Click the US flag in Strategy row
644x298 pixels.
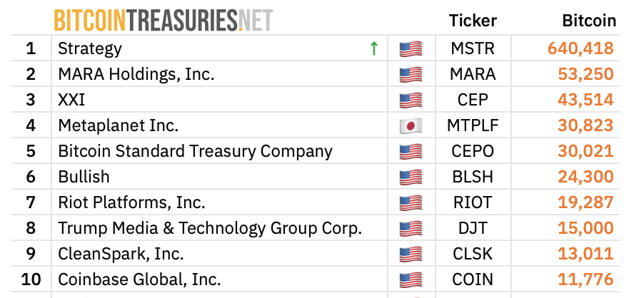point(411,48)
